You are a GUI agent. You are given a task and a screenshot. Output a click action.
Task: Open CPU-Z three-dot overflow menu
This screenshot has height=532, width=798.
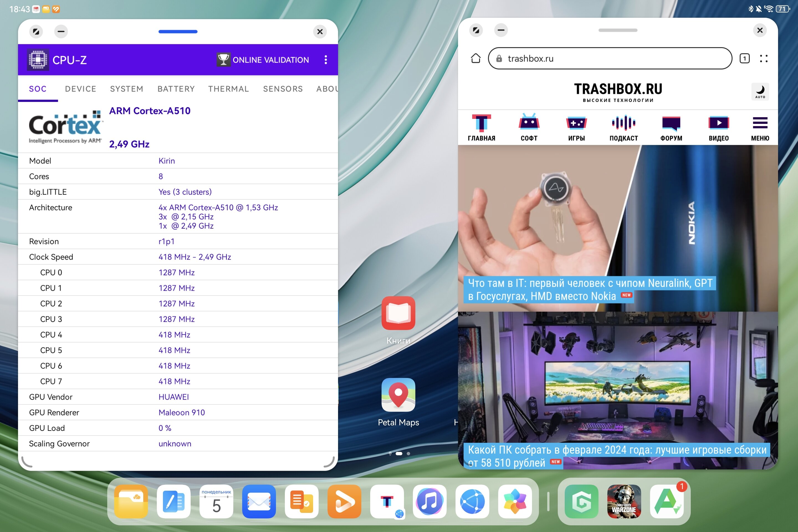[325, 60]
